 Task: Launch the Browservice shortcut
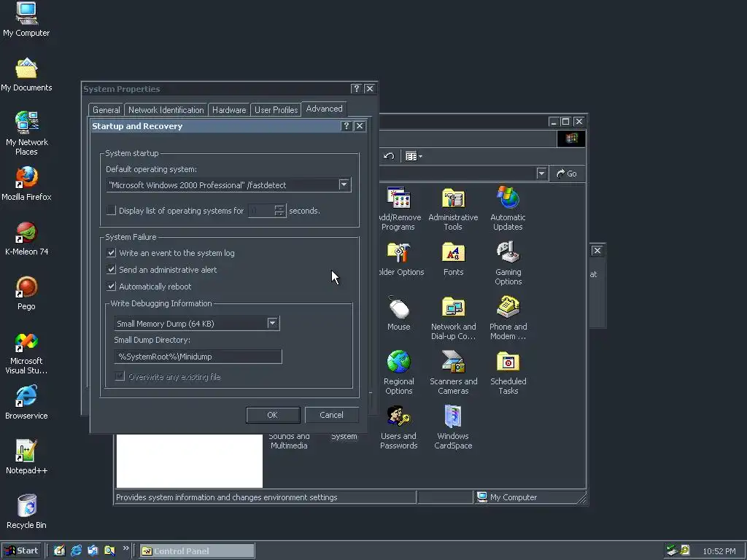[26, 402]
